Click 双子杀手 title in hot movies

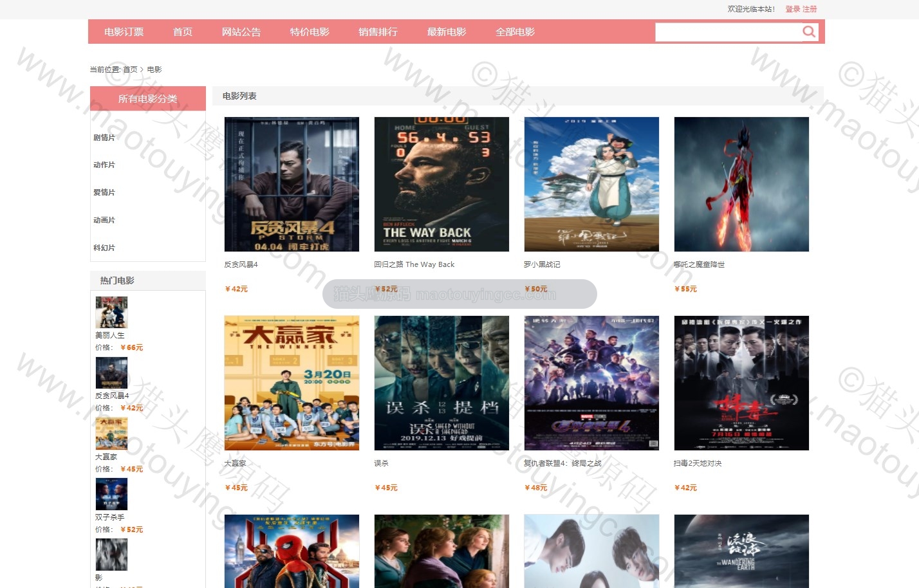pyautogui.click(x=110, y=517)
